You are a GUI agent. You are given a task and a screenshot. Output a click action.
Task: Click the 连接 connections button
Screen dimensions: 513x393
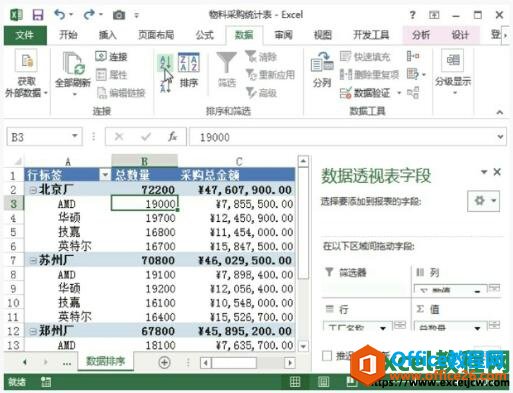(x=111, y=57)
